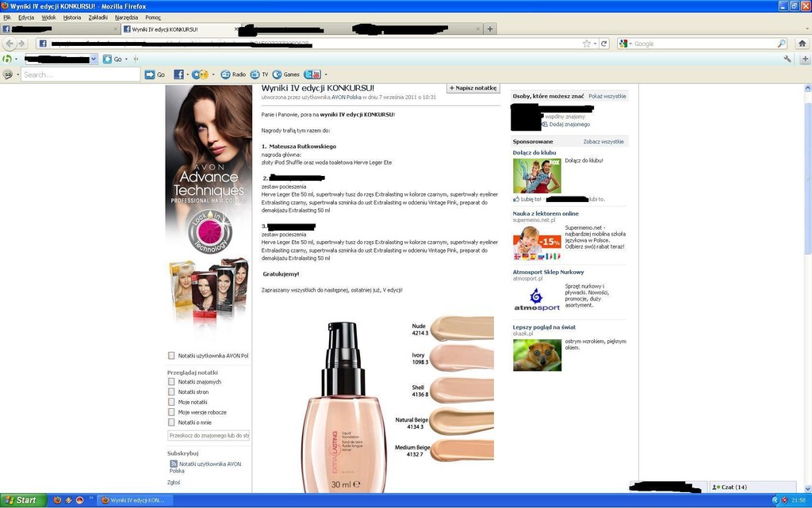
Task: Open the Plik menu
Action: (7, 17)
